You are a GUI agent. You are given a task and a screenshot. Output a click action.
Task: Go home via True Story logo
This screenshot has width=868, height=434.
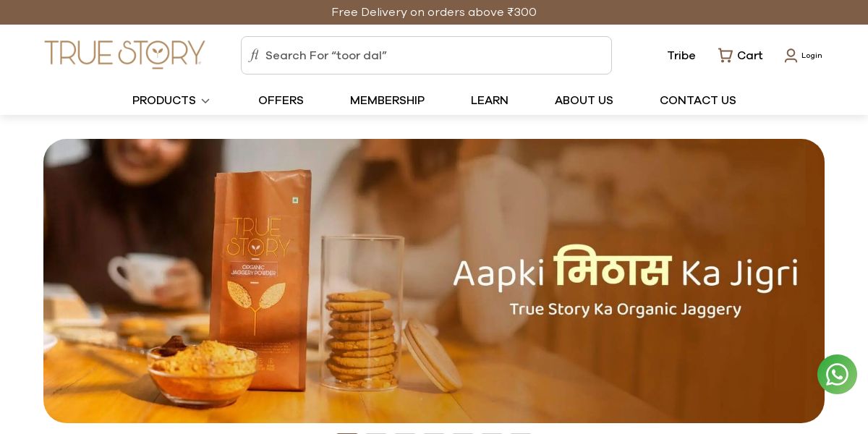124,54
